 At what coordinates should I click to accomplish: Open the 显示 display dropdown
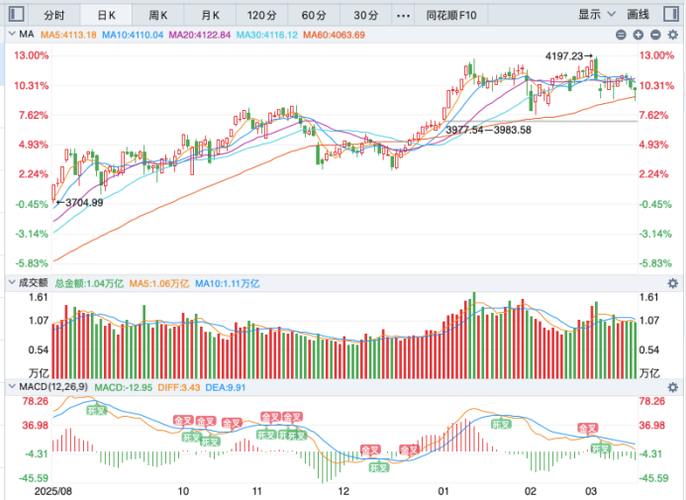594,14
